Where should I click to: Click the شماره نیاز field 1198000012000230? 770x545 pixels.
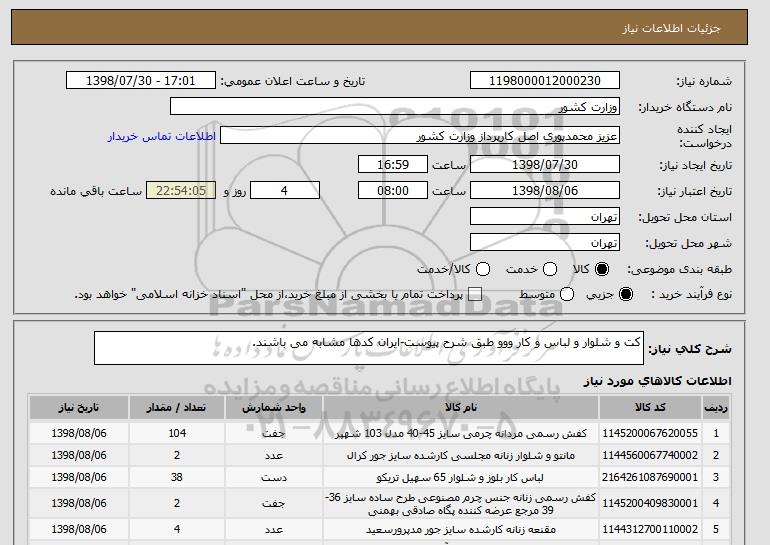[x=545, y=81]
